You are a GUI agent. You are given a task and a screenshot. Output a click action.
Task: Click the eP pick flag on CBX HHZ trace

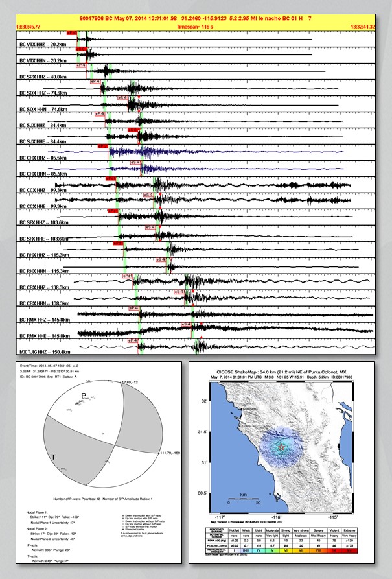(x=128, y=276)
